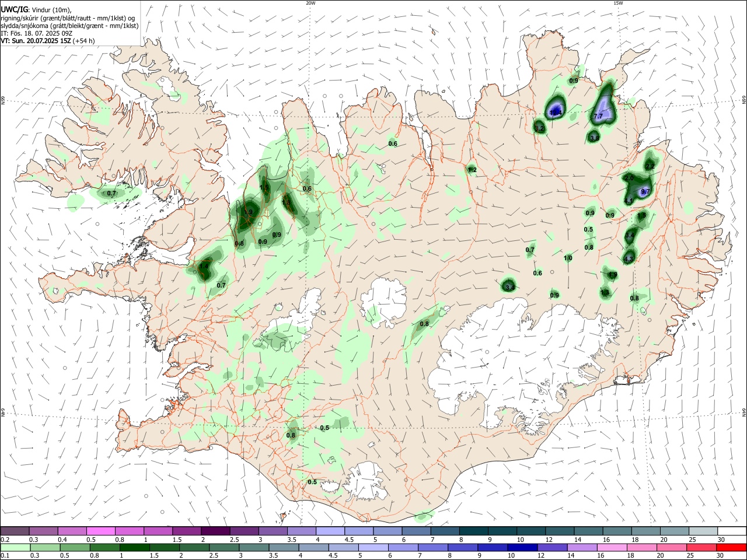Screen dimensions: 747x560
Task: Click the white Hofsjökull glacier in central Iceland
Action: [x=384, y=302]
